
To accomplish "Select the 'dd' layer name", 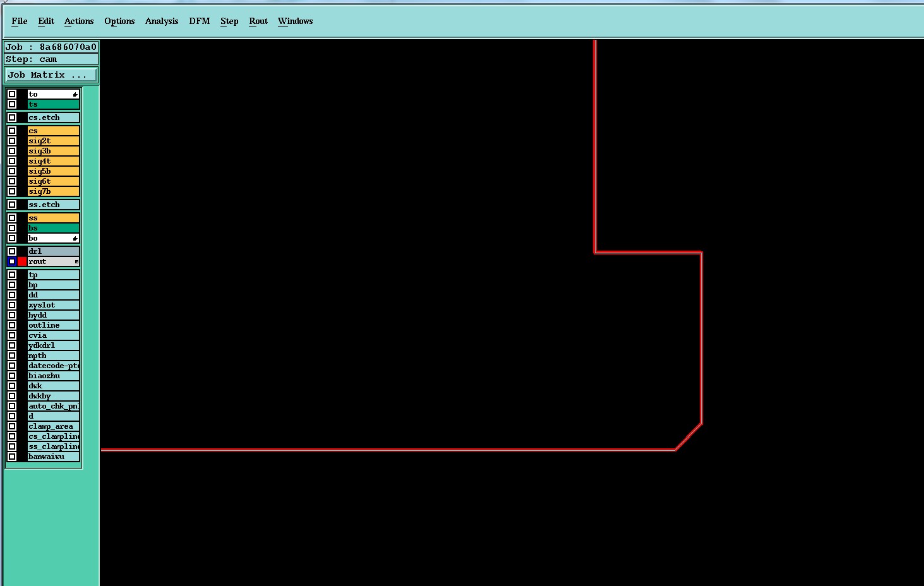I will 54,295.
